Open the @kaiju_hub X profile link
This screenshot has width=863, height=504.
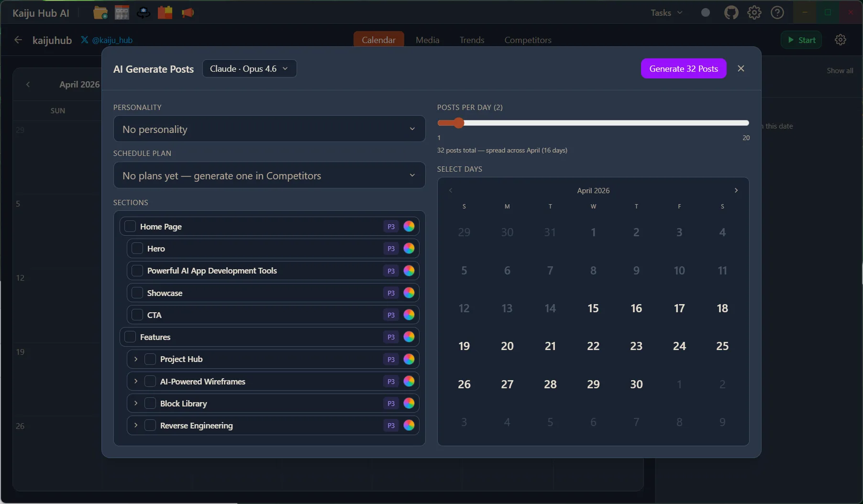(107, 40)
